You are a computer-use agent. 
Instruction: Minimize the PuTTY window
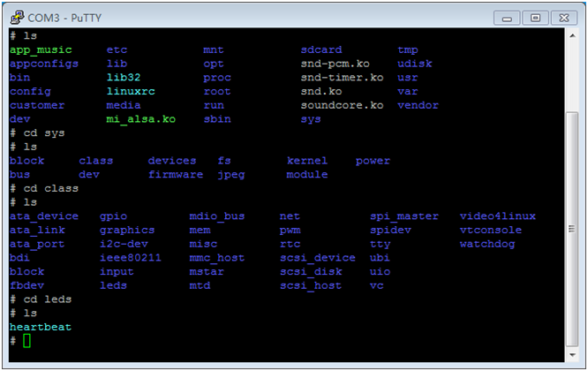(x=507, y=18)
